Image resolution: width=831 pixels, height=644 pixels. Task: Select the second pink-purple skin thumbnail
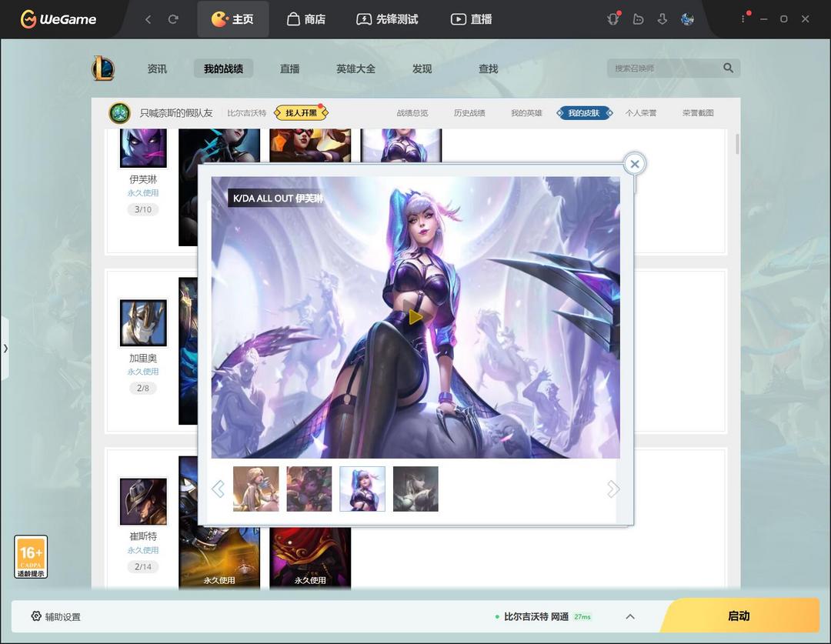[309, 489]
